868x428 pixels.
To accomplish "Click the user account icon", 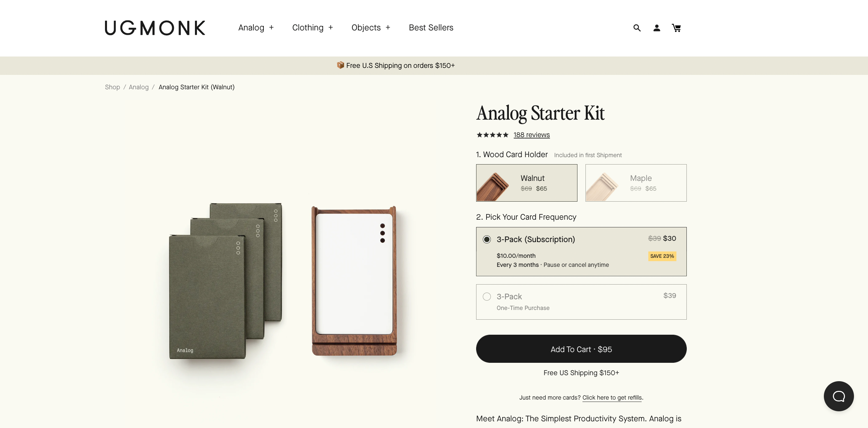I will [657, 27].
